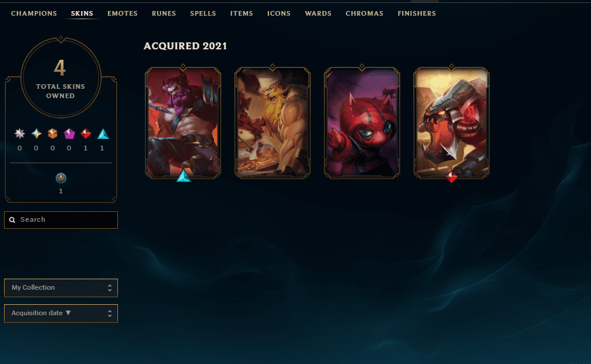This screenshot has width=591, height=364.
Task: Open the Finishers tab
Action: [x=417, y=13]
